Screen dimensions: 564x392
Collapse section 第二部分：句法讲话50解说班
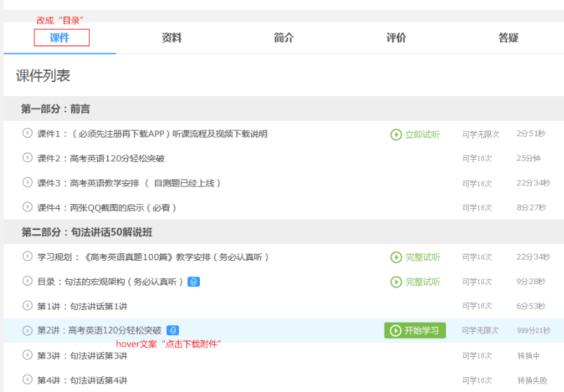(97, 231)
